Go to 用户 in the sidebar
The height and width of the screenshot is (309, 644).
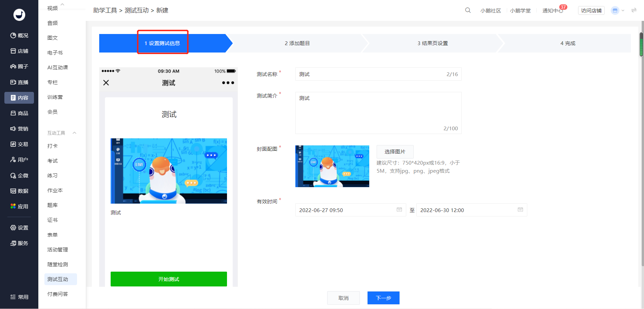[19, 160]
